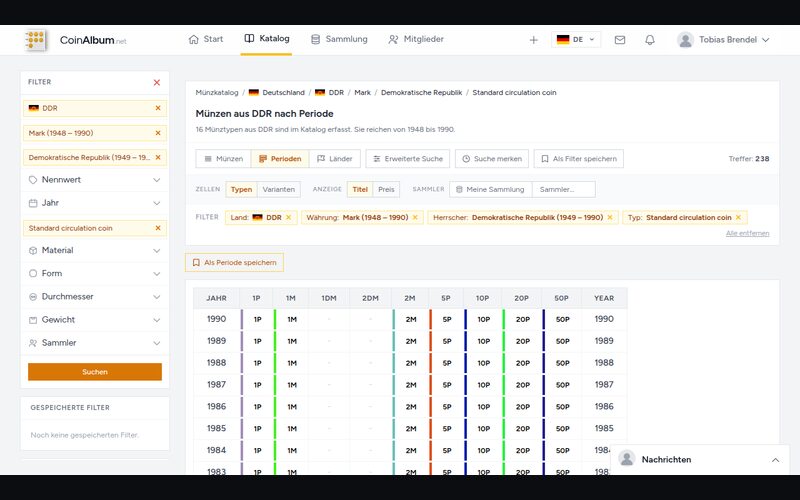Image resolution: width=800 pixels, height=500 pixels.
Task: Expand the Gewicht filter
Action: [x=95, y=320]
